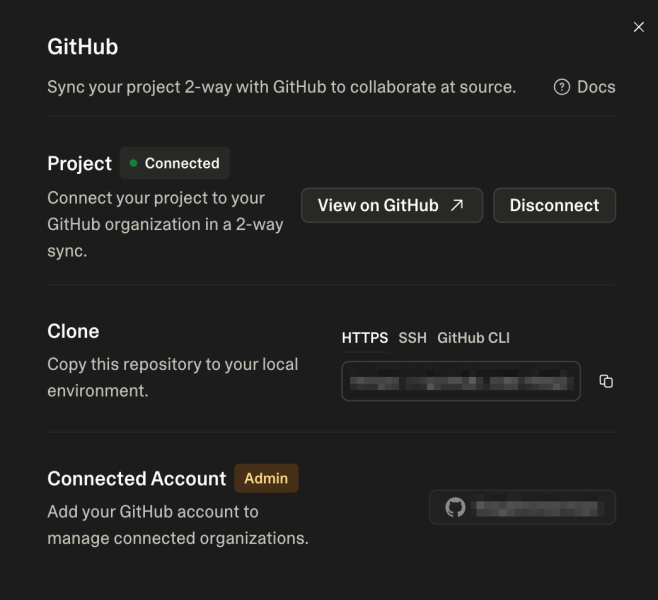
Task: Close the GitHub dialog with the X icon
Action: pos(639,27)
